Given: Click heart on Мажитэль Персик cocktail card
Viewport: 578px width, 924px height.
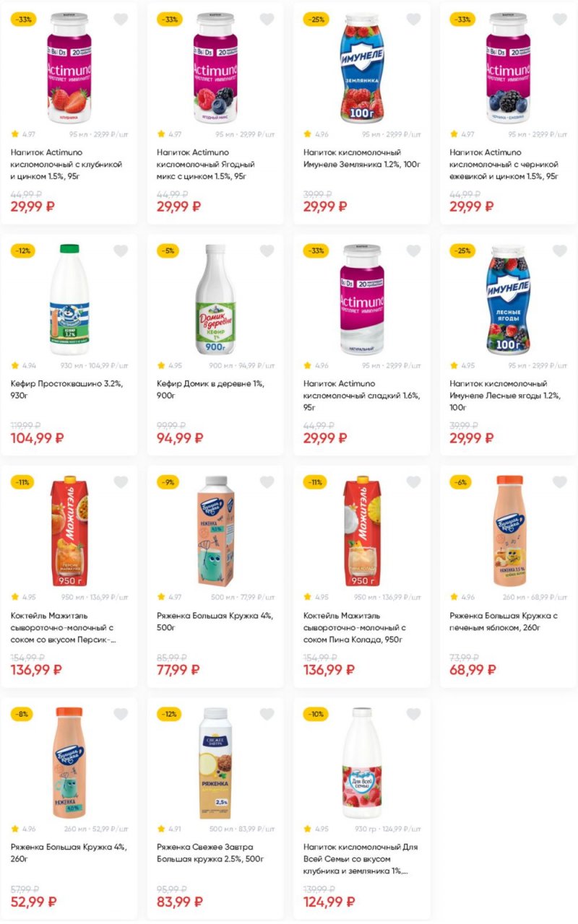Looking at the screenshot, I should (x=121, y=482).
